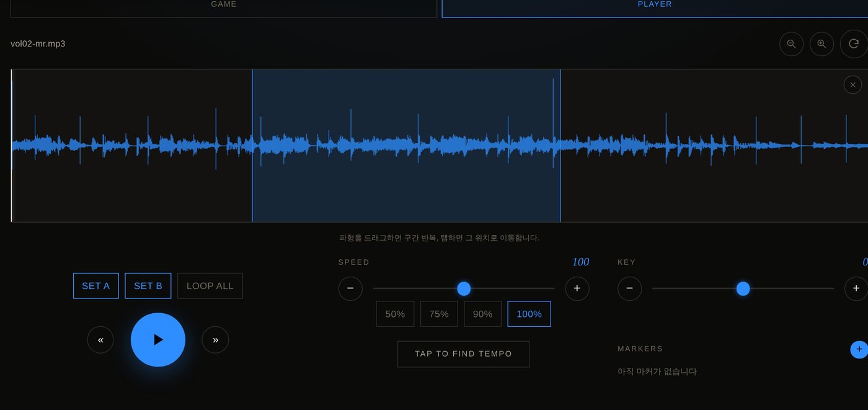Set speed preset to 100%
This screenshot has height=410, width=868.
[x=529, y=314]
